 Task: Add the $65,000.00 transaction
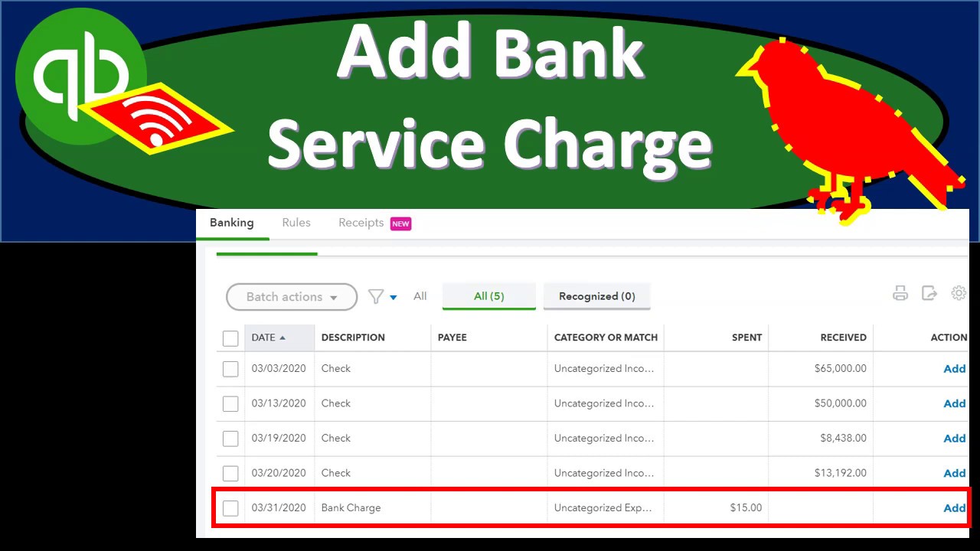coord(955,369)
